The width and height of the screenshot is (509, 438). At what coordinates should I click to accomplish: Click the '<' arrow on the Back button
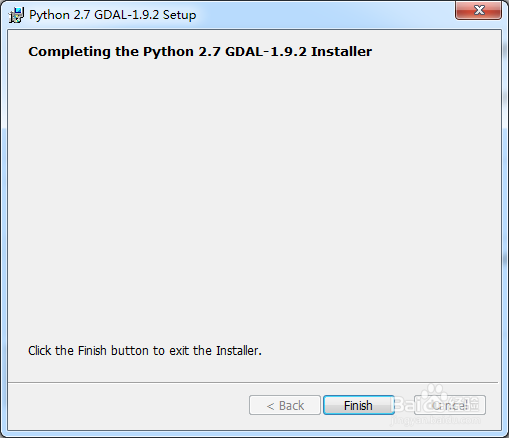pyautogui.click(x=270, y=406)
